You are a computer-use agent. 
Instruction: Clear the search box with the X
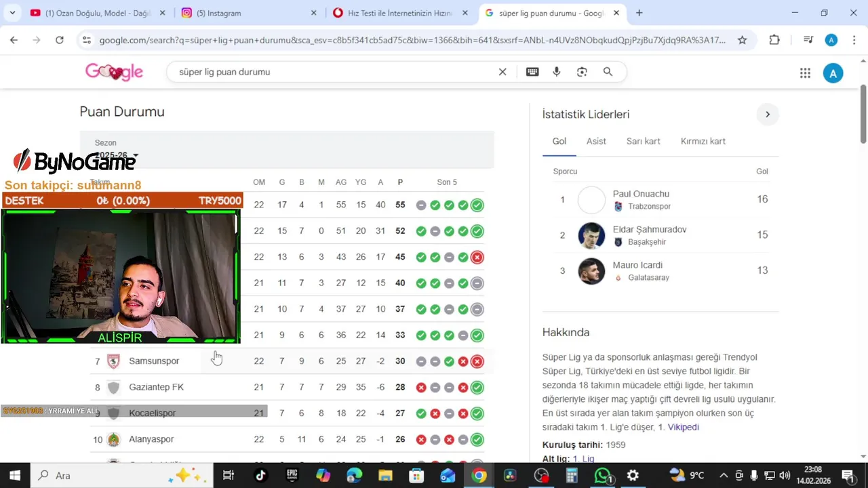pyautogui.click(x=502, y=72)
